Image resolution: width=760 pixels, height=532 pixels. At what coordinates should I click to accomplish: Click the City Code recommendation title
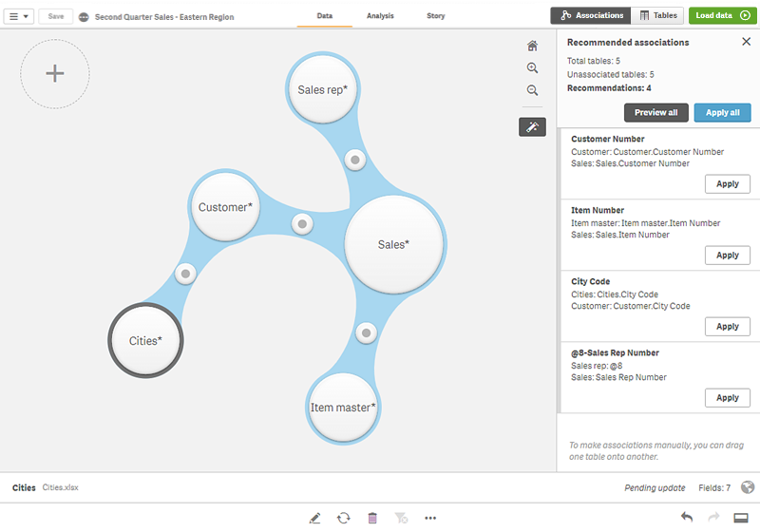(590, 281)
